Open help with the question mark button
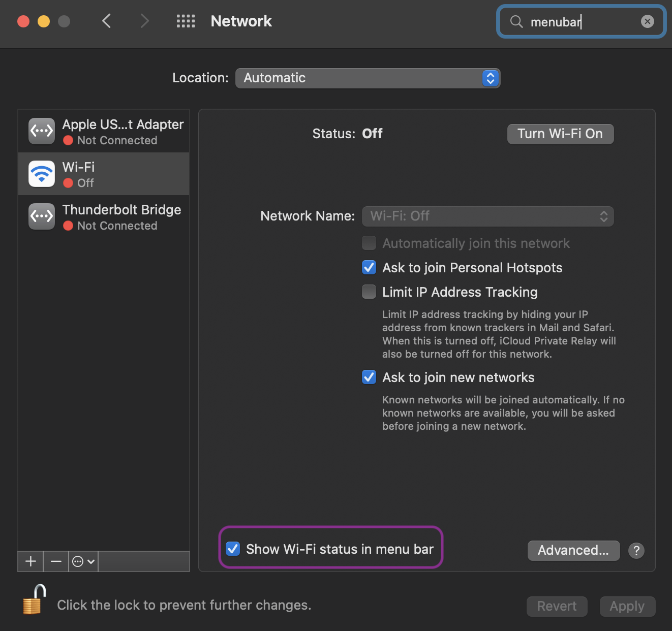The width and height of the screenshot is (672, 631). click(636, 550)
